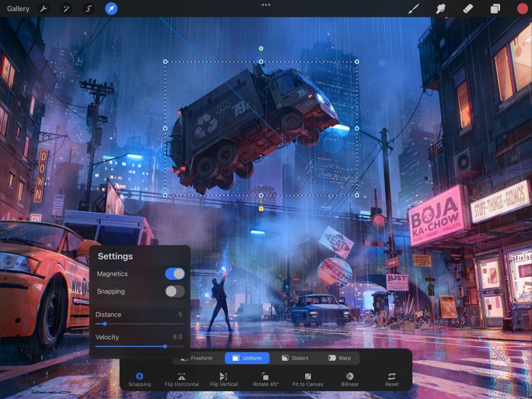Select the Uniform transform tab
The image size is (532, 399).
click(x=247, y=358)
